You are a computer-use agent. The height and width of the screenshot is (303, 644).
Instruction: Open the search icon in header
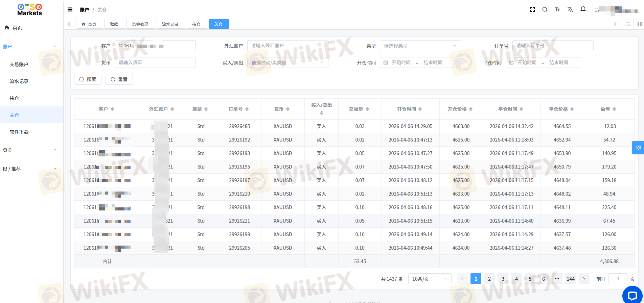[545, 10]
